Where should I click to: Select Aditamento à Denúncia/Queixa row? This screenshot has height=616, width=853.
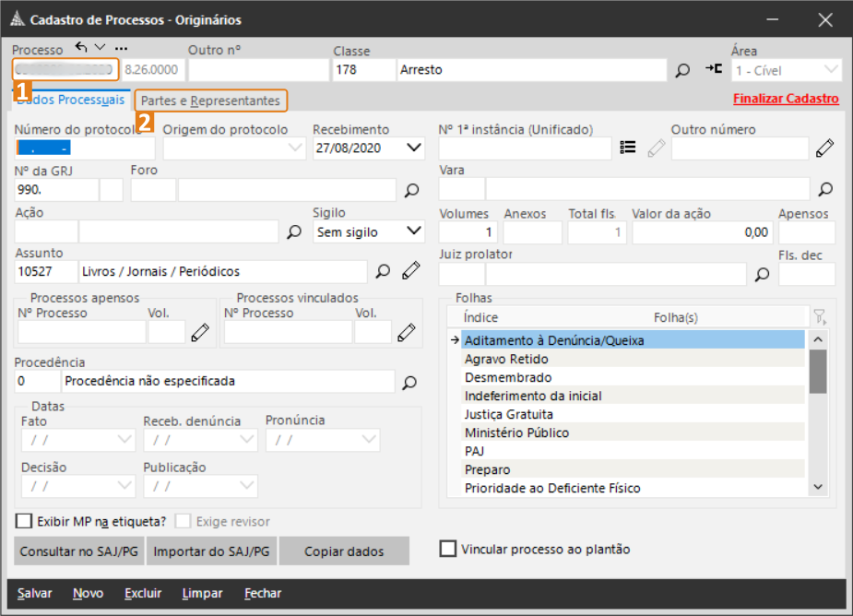[633, 340]
